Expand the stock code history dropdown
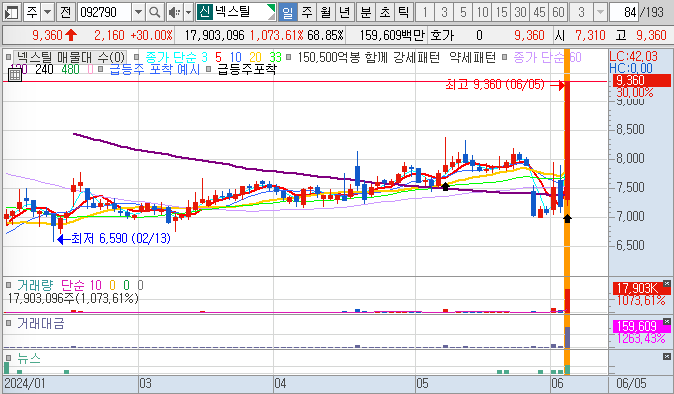 (x=138, y=12)
